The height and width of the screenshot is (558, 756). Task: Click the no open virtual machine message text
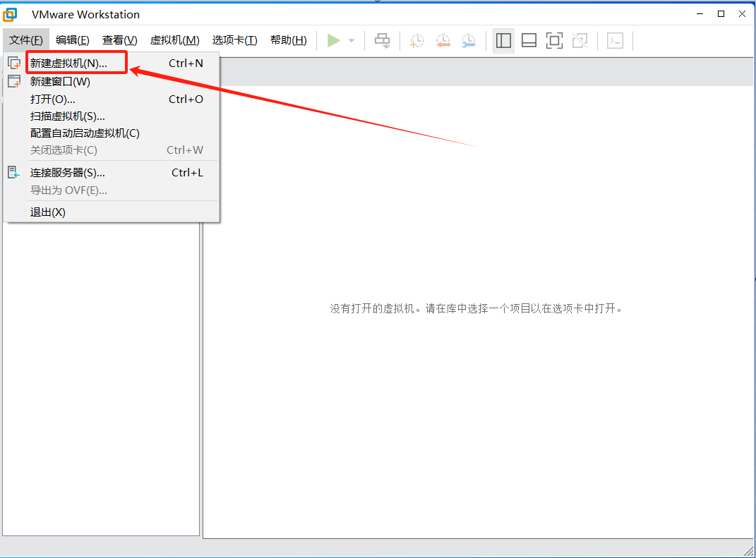tap(476, 308)
